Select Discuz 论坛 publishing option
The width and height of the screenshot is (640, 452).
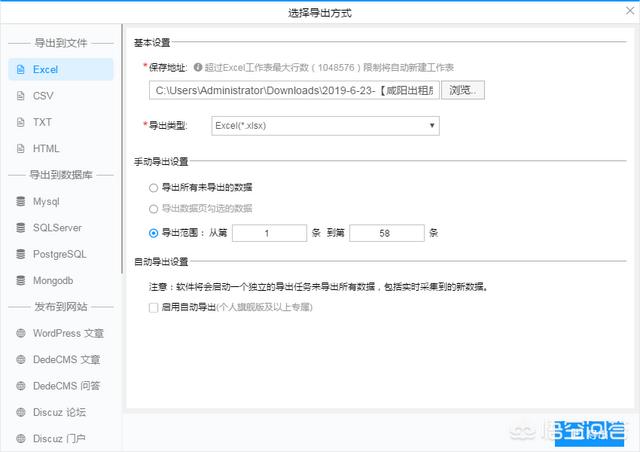pyautogui.click(x=61, y=412)
